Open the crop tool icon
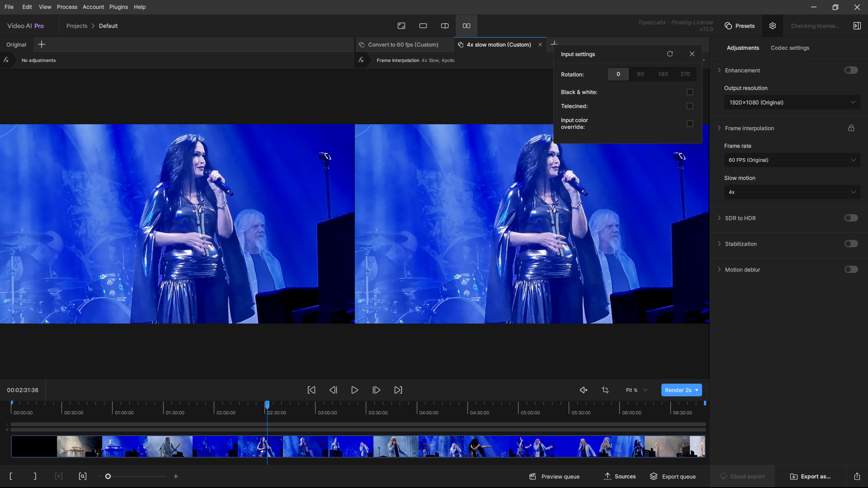Viewport: 868px width, 488px height. (x=605, y=390)
